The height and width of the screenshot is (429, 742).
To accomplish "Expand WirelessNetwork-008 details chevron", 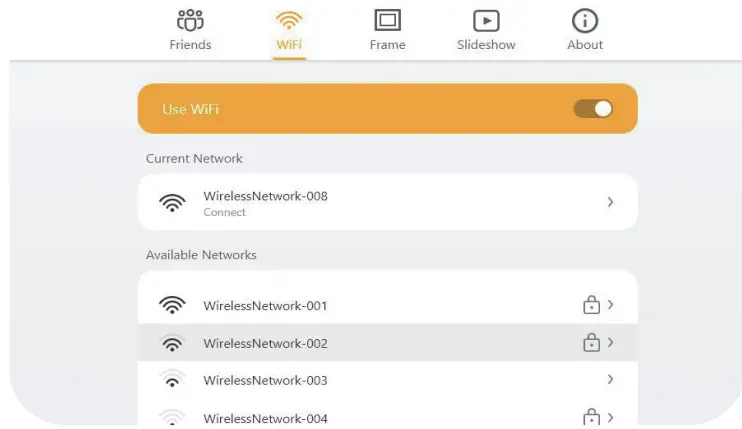I will 610,202.
